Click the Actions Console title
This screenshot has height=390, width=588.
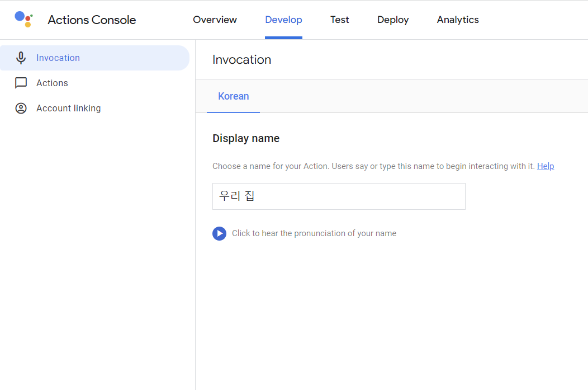click(92, 20)
